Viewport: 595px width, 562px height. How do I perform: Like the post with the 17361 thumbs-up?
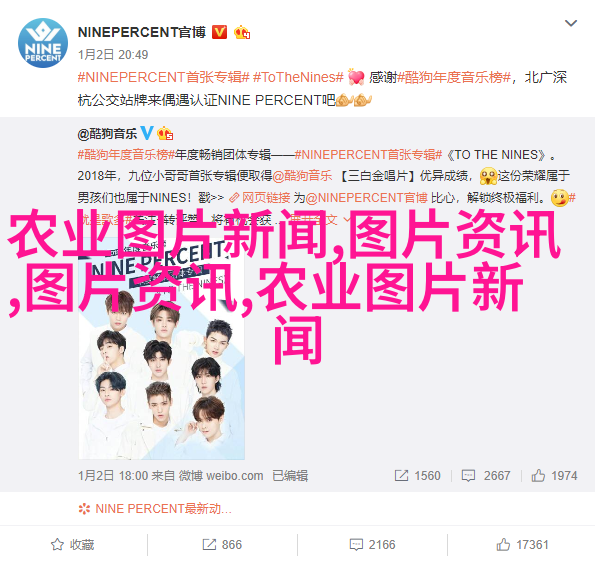click(523, 545)
